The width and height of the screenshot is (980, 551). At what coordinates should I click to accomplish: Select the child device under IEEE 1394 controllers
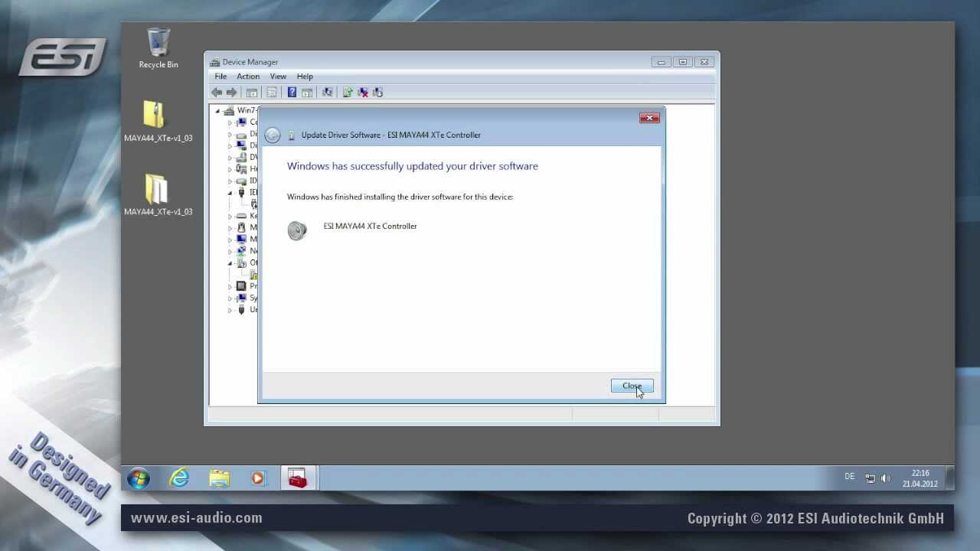[254, 204]
